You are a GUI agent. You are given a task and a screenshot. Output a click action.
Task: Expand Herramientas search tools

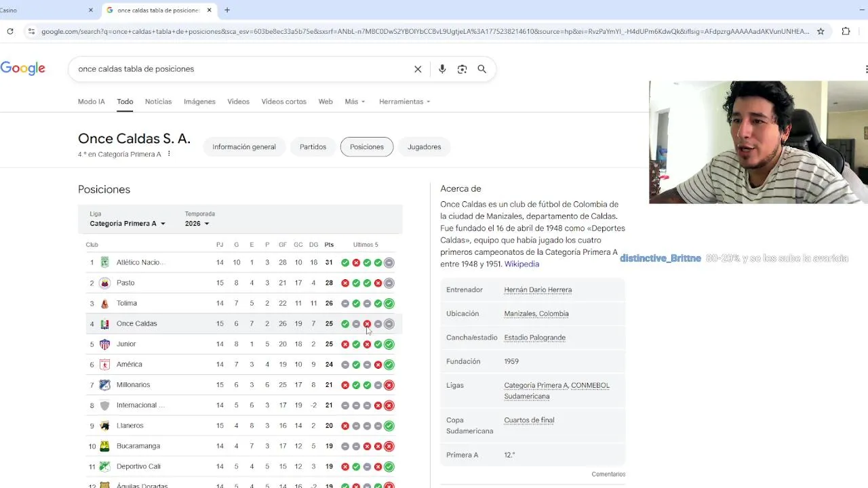click(405, 102)
